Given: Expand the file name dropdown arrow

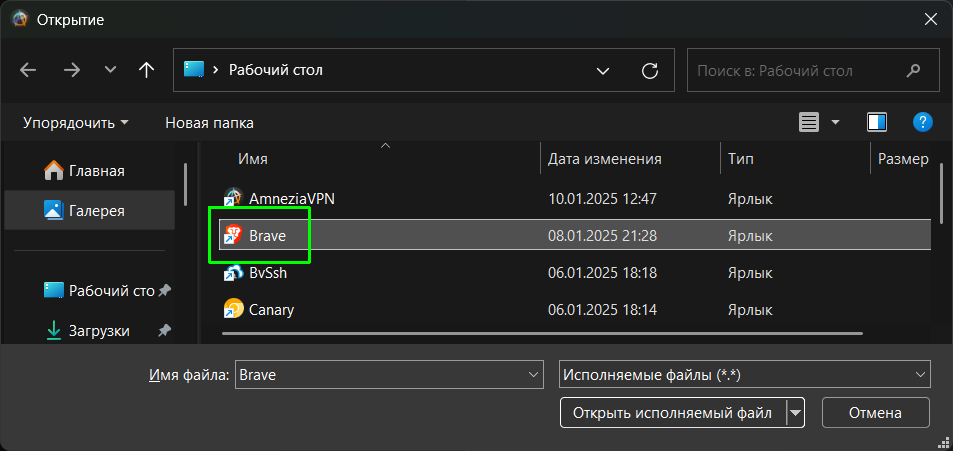Looking at the screenshot, I should 532,375.
